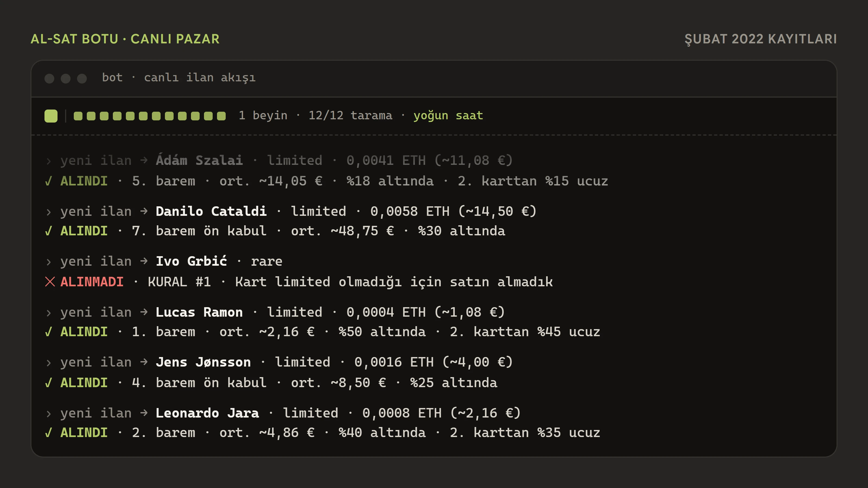
Task: Expand the Ádám Szalai listing chevron
Action: click(49, 161)
